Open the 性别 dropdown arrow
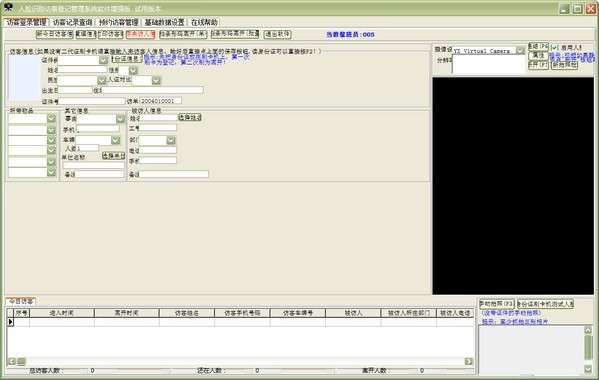Viewport: 599px width, 380px height. coord(133,70)
